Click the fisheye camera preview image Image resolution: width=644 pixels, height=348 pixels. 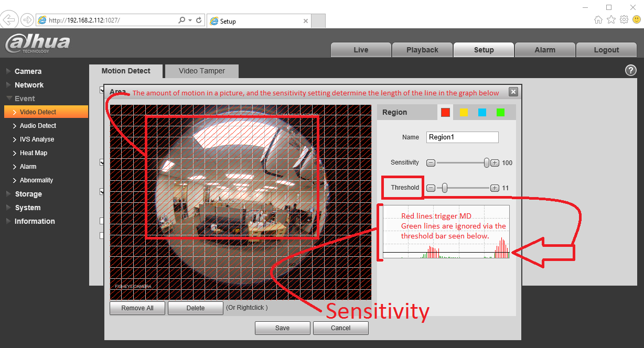[241, 202]
